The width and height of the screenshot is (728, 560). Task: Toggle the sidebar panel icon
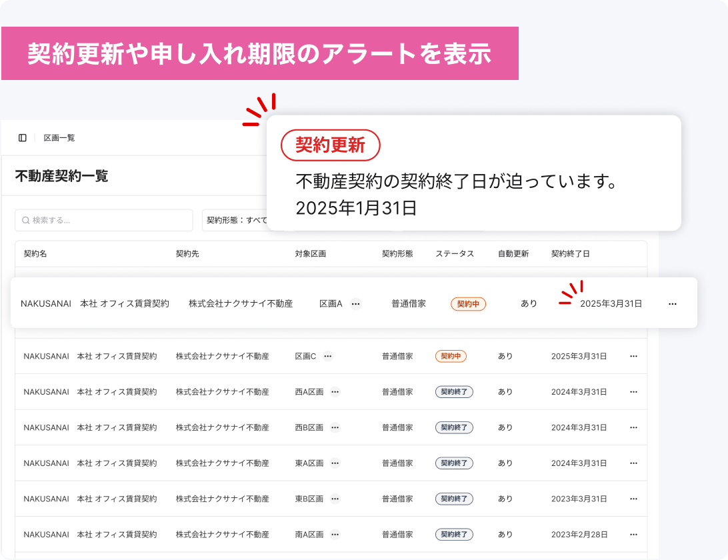pyautogui.click(x=23, y=138)
